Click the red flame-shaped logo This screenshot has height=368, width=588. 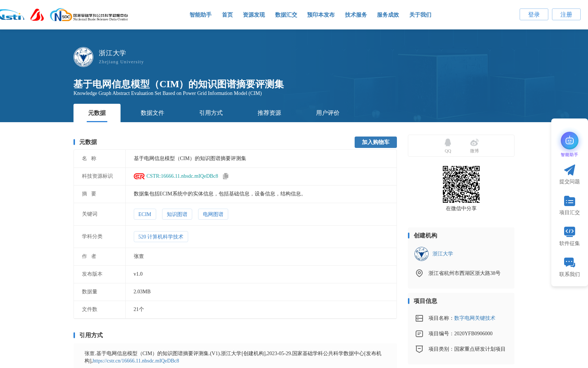(x=37, y=15)
